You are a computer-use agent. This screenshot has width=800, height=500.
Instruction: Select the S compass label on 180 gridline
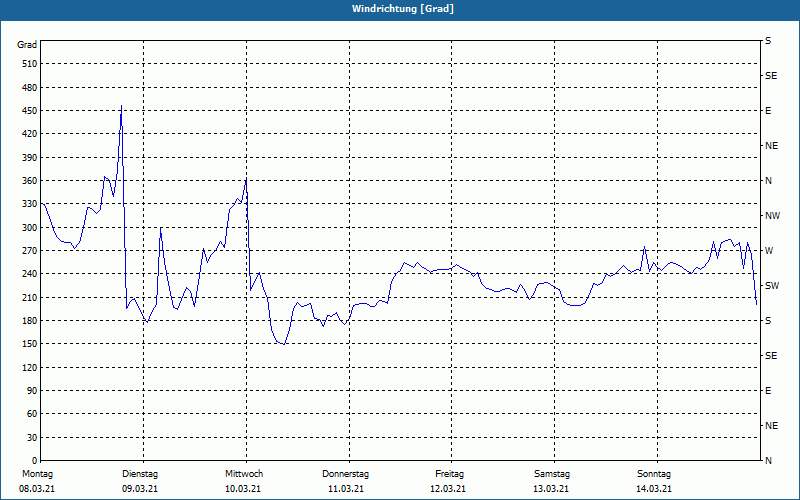point(768,321)
